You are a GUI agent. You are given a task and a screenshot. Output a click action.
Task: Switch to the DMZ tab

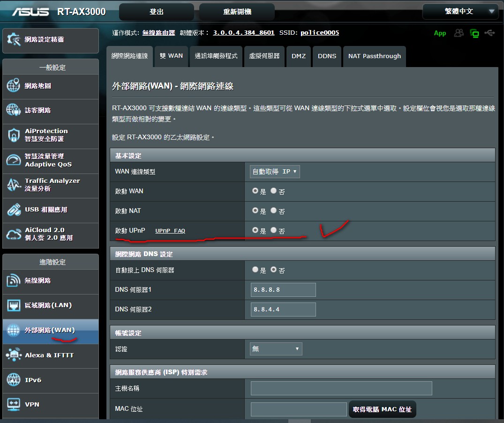click(x=299, y=56)
